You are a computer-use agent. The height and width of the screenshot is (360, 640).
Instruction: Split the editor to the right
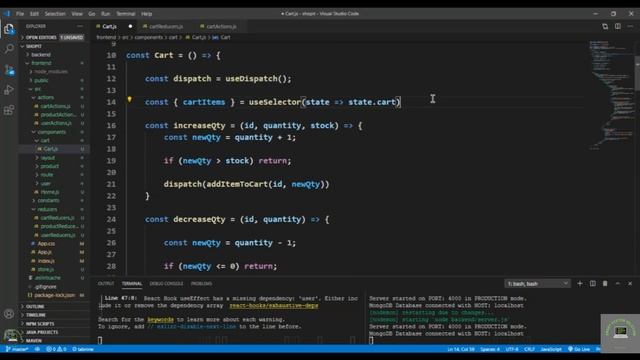pos(618,26)
